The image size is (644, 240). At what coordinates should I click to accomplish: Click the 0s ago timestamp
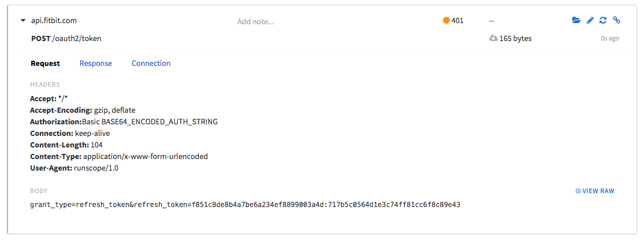point(609,39)
